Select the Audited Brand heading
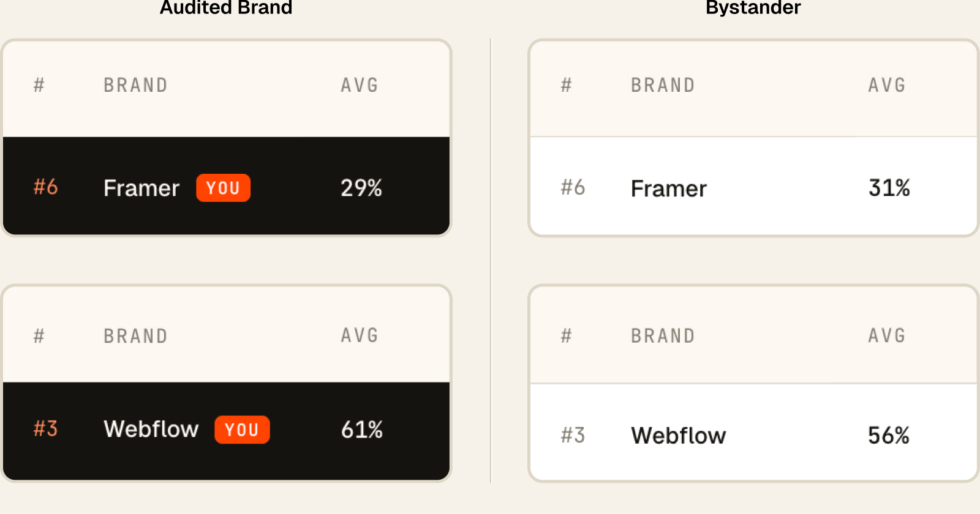 226,7
